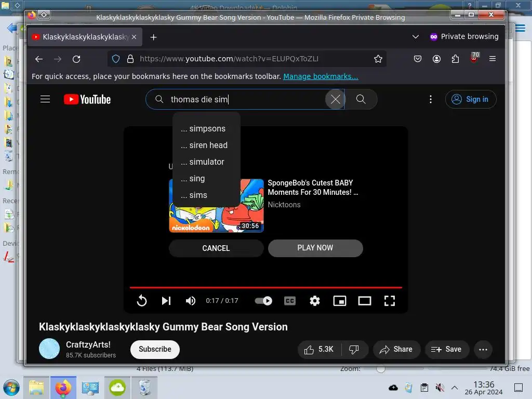Bookmark this page with the star
This screenshot has width=532, height=399.
click(x=378, y=59)
